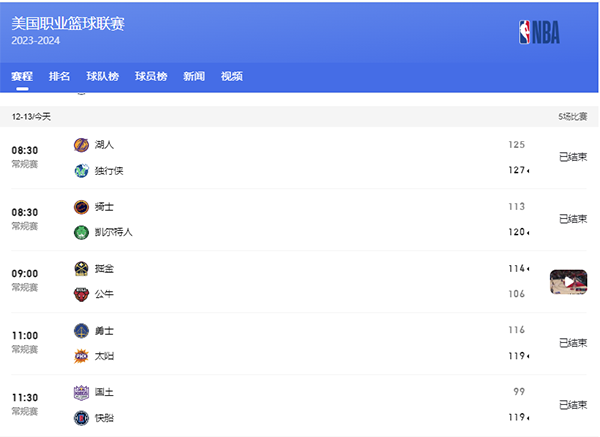Click the 12-13/今天 date header
The width and height of the screenshot is (600, 437).
[x=31, y=117]
